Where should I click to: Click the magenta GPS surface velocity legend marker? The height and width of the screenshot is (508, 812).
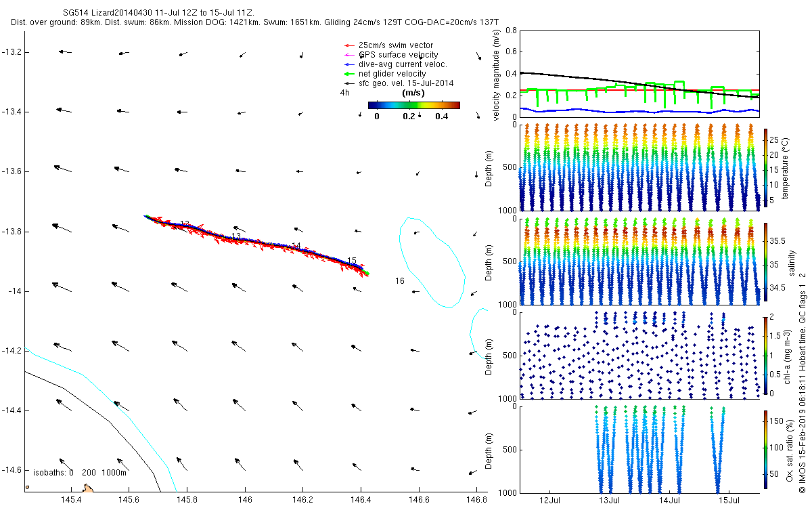[350, 54]
